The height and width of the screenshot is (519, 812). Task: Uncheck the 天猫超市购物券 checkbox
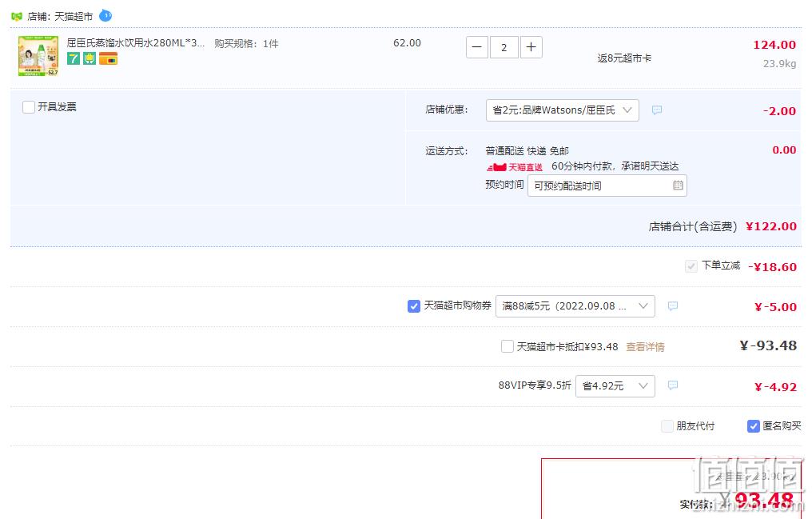point(414,306)
